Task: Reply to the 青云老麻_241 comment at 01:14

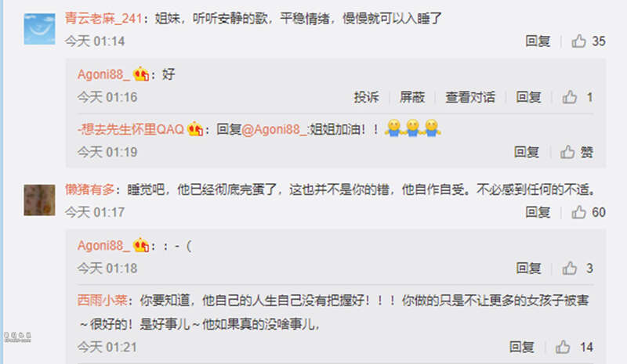Action: point(538,41)
